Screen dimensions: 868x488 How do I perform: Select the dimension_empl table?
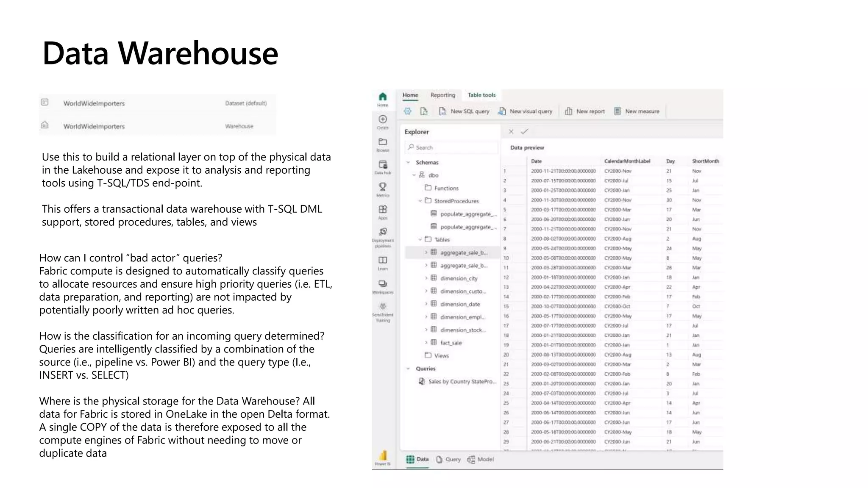click(x=459, y=317)
